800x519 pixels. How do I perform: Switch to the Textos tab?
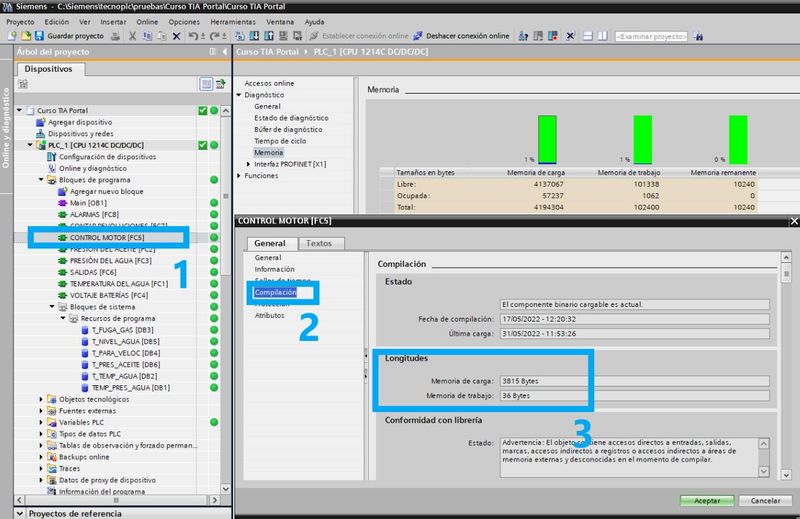click(x=318, y=243)
